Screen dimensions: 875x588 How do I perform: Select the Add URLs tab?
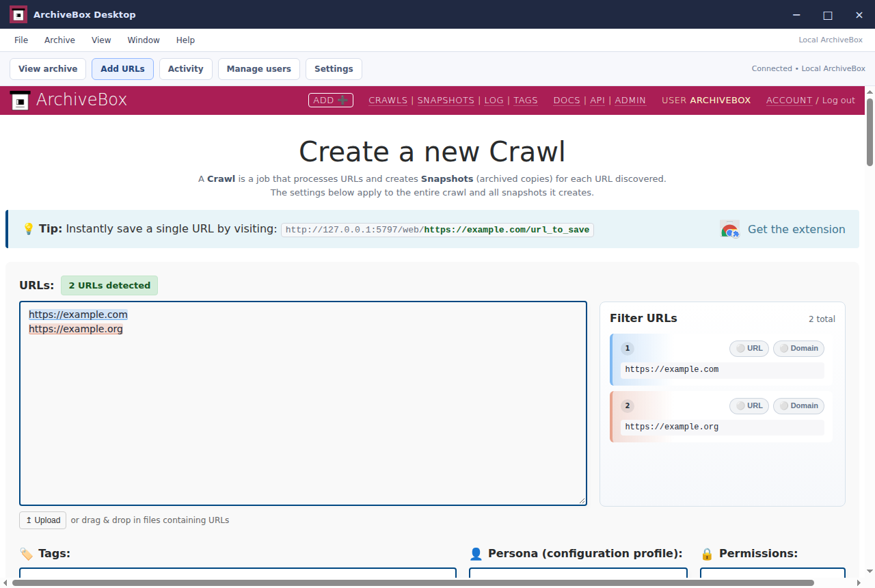coord(122,69)
